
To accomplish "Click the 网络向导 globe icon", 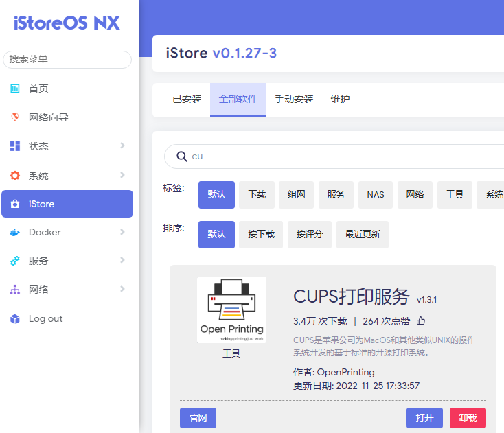I will [15, 117].
